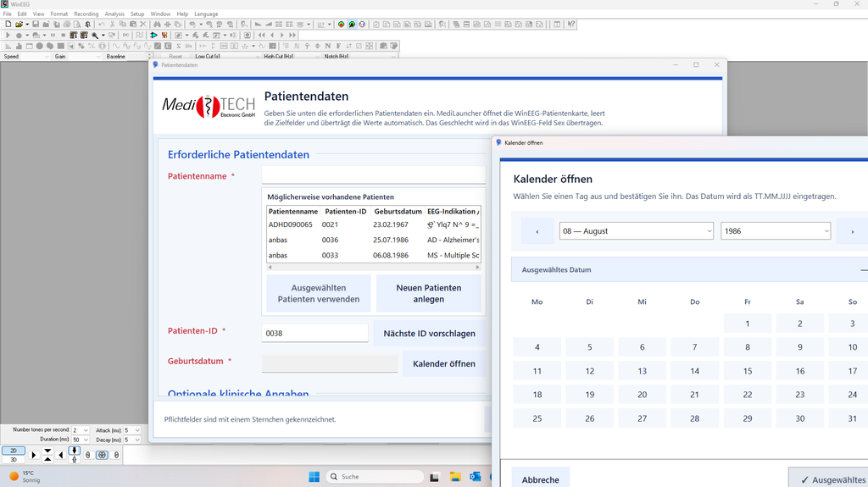Click the Open folder icon in WinEEG toolbar
This screenshot has width=868, height=487.
click(x=19, y=24)
